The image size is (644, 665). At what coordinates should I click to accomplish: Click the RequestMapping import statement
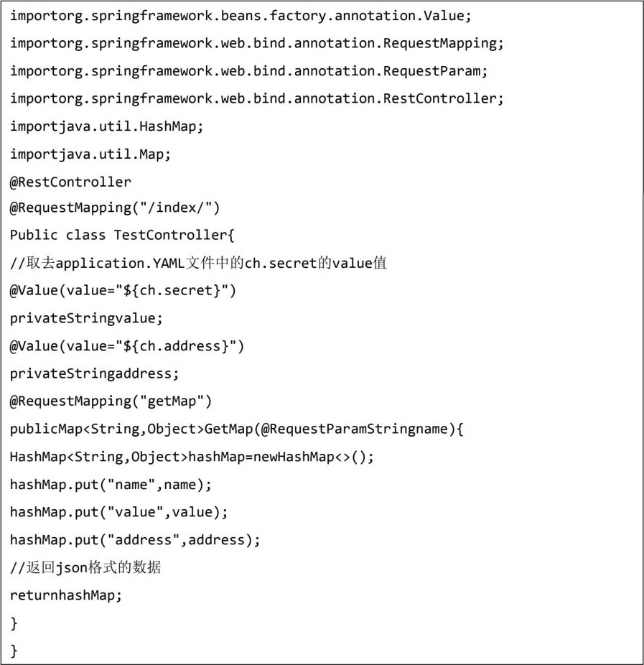tap(257, 43)
